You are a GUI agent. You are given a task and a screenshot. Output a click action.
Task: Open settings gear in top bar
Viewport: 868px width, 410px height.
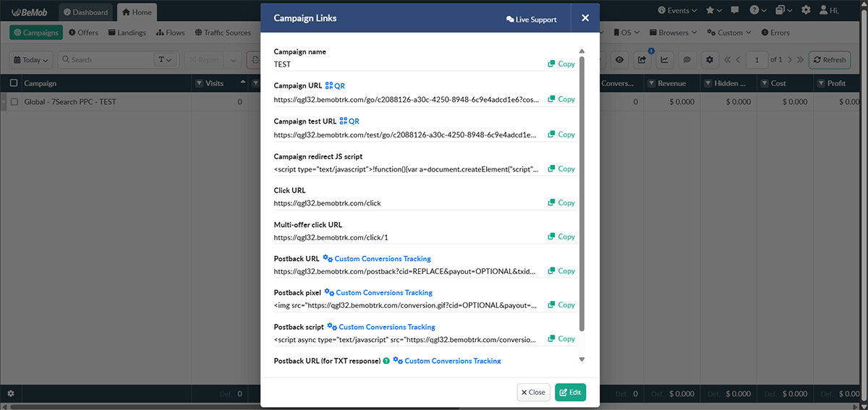pyautogui.click(x=807, y=11)
